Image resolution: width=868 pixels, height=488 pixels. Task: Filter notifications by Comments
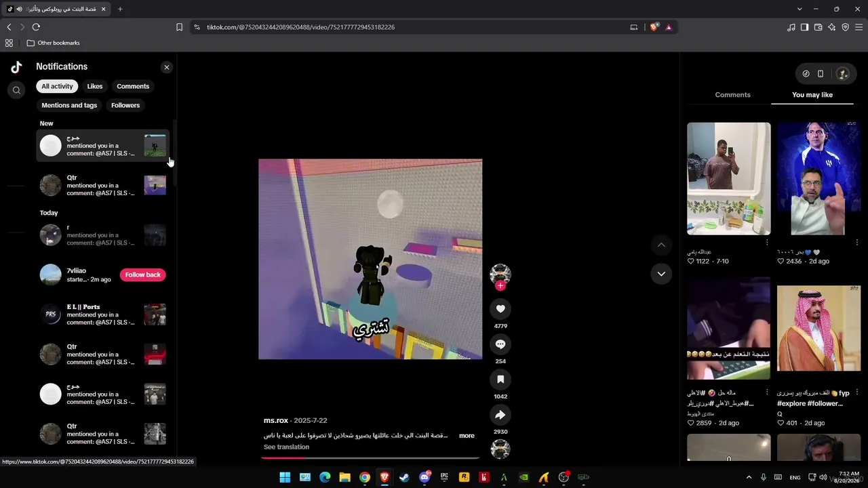point(133,86)
